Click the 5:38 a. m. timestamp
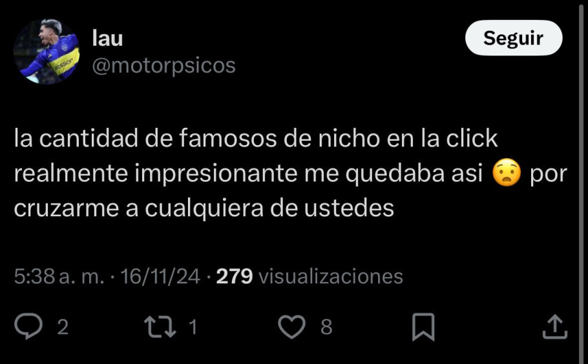Screen dimensions: 588x364 (x=59, y=276)
